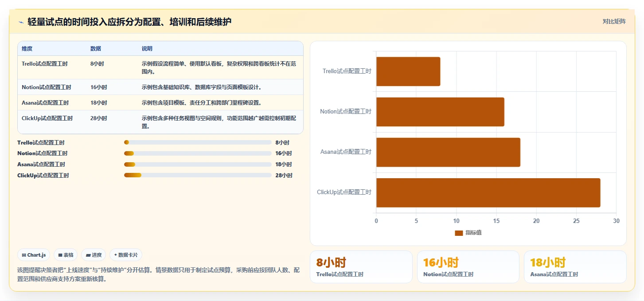The image size is (644, 301).
Task: Select the 18小时 cell in the table
Action: [99, 103]
